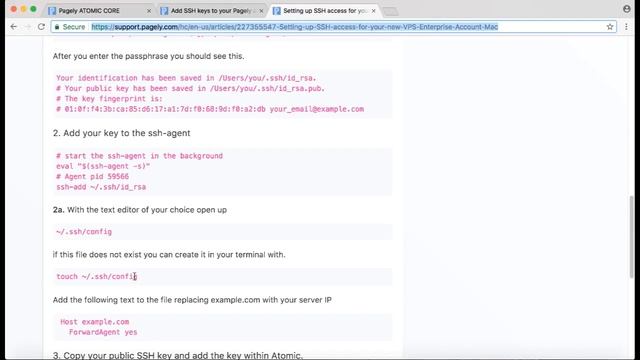The image size is (640, 360).
Task: Click 'Your identification has been saved' line
Action: click(x=186, y=78)
